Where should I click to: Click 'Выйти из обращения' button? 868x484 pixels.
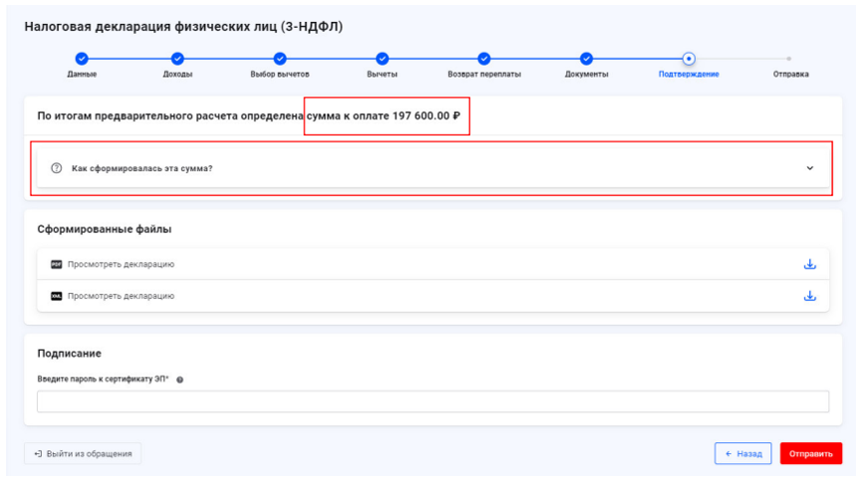[83, 454]
